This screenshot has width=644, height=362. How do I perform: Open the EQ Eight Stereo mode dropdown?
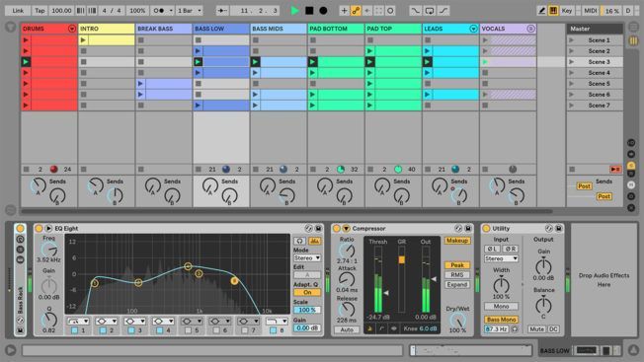tap(307, 257)
